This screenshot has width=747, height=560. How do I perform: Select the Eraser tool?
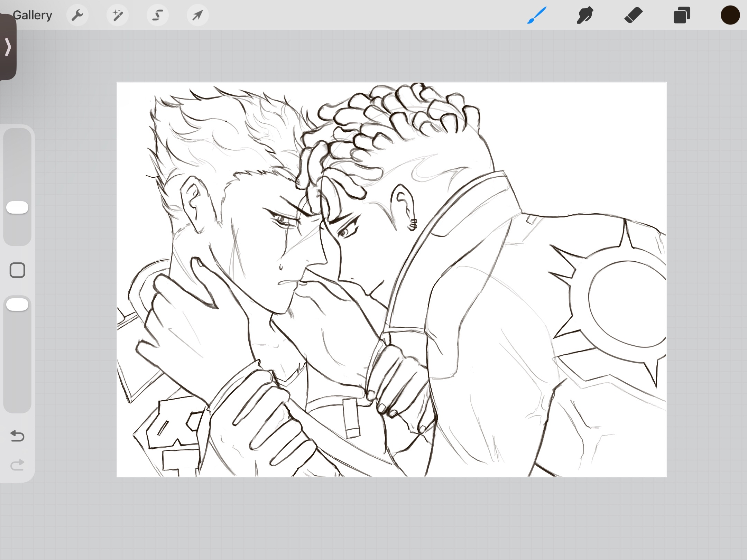click(633, 15)
